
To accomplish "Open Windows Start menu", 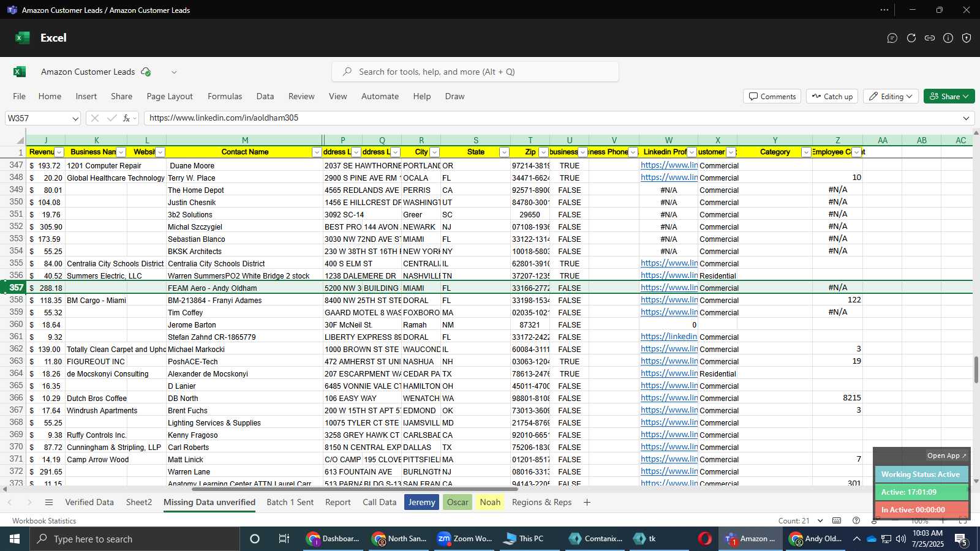I will pos(15,539).
